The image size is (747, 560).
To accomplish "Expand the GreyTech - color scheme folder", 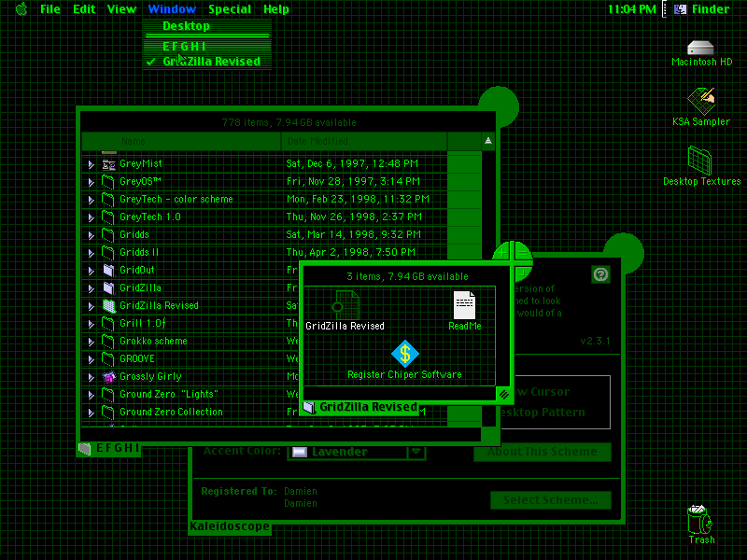I will click(91, 200).
